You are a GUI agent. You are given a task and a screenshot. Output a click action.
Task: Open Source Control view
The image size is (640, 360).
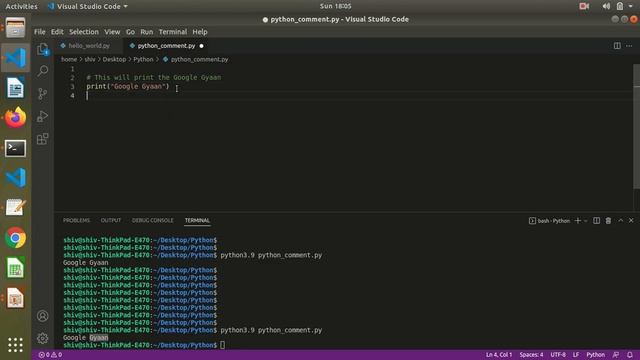coord(43,94)
